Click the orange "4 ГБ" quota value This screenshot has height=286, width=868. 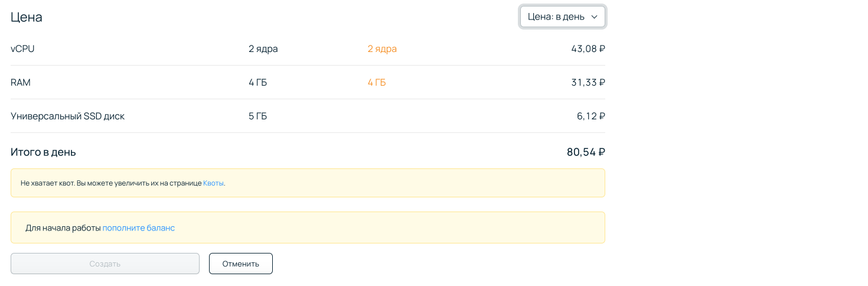point(377,83)
